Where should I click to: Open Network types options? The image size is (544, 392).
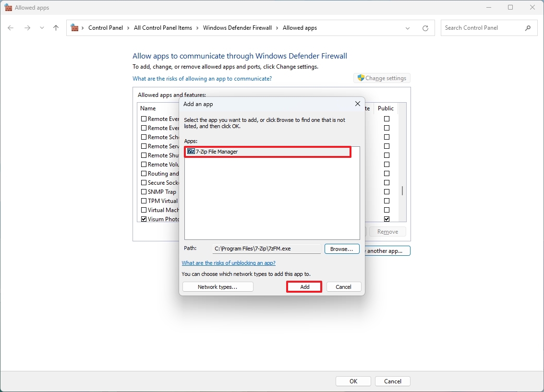tap(218, 287)
